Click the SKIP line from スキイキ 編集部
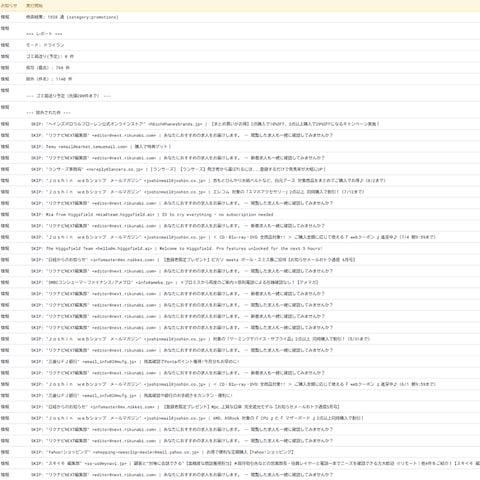 [x=240, y=463]
